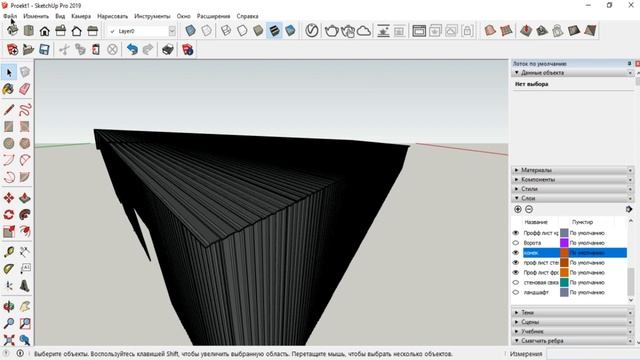Expand the 'Сцены' panel
This screenshot has height=360, width=640.
573,322
